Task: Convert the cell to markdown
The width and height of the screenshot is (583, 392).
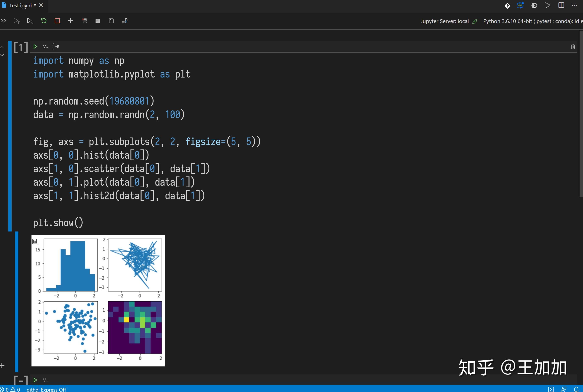Action: click(x=45, y=46)
